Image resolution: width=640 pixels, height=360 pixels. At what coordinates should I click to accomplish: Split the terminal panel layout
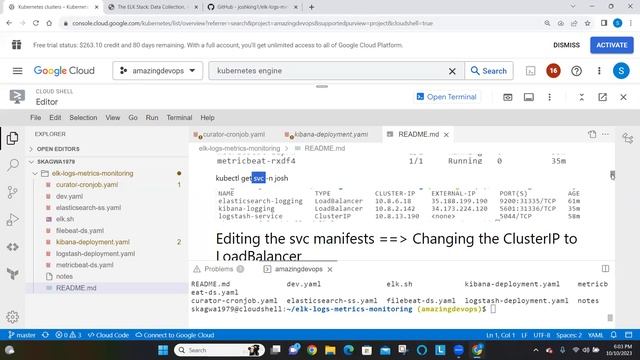pyautogui.click(x=605, y=269)
